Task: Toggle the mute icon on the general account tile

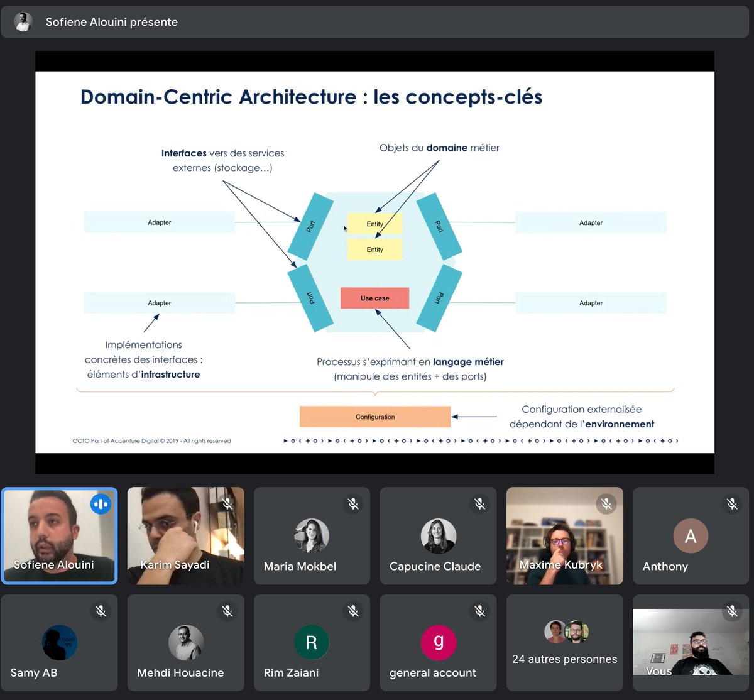Action: pyautogui.click(x=480, y=611)
